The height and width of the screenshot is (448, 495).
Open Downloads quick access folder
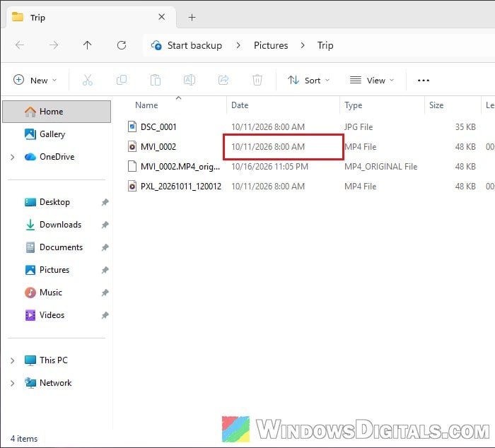[60, 225]
